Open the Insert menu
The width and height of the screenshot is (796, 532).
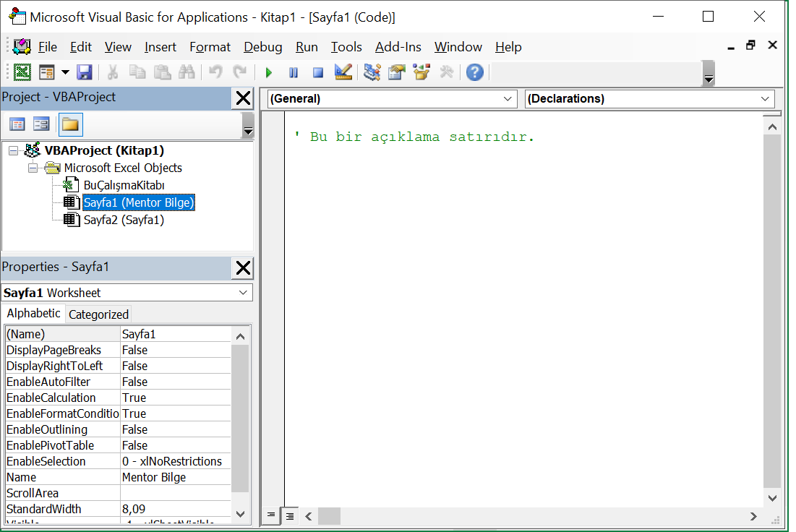click(x=161, y=47)
